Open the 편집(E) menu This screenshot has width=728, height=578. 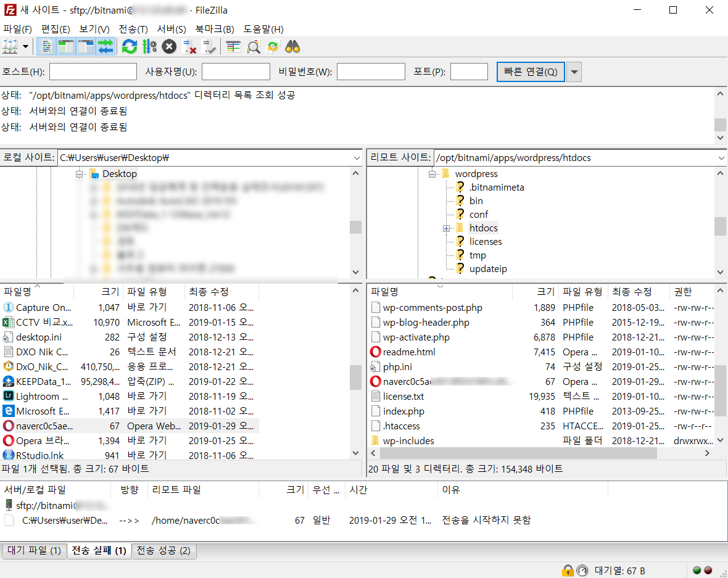pyautogui.click(x=56, y=29)
